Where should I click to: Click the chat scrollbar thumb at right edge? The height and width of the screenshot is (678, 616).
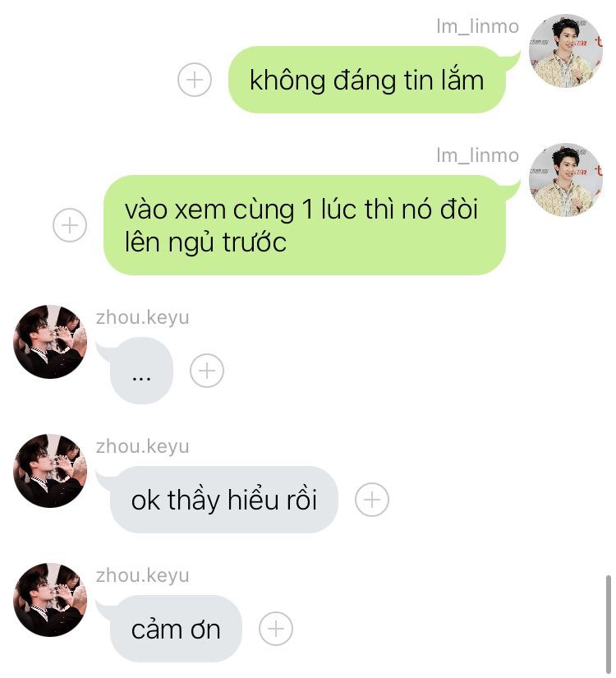coord(609,625)
